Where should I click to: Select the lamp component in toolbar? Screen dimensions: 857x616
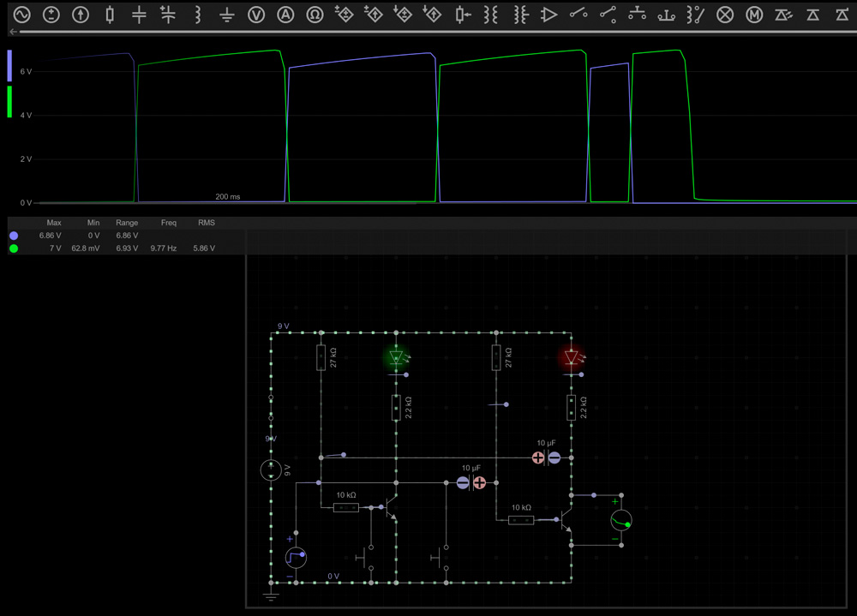(x=725, y=15)
